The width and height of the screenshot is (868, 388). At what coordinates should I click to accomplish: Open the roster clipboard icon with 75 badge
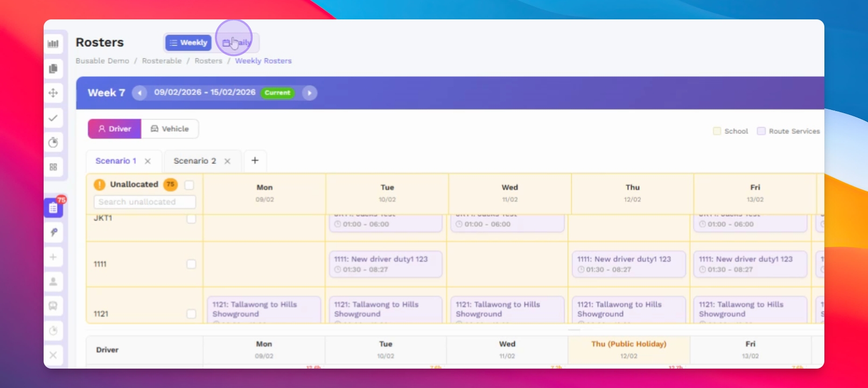pyautogui.click(x=53, y=207)
